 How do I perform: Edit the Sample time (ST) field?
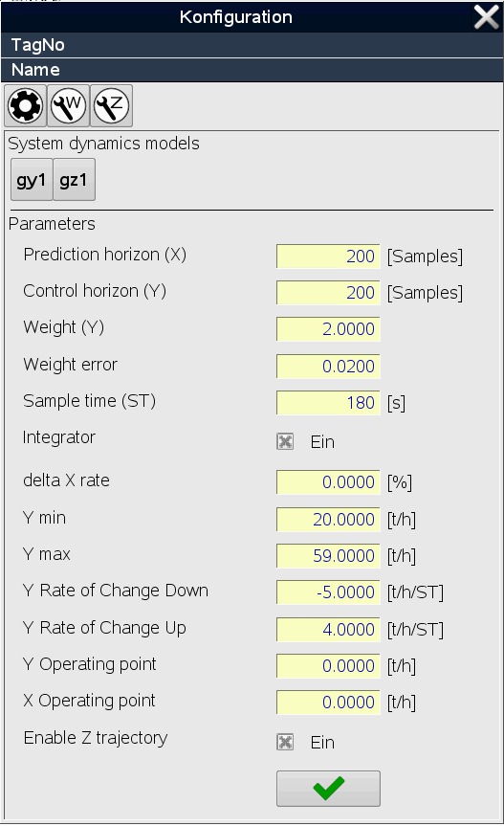pos(328,402)
